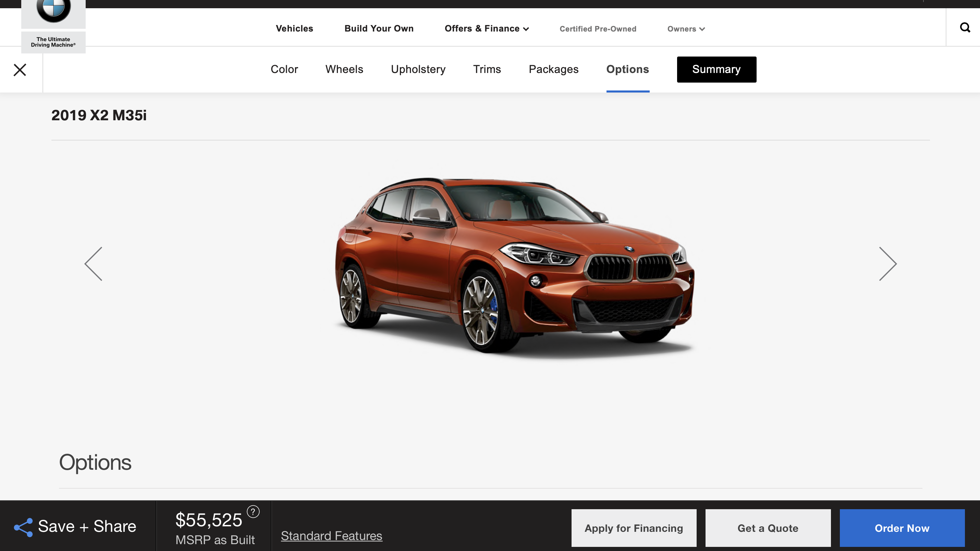Close the configurator with the X icon
This screenshot has width=980, height=551.
pos(20,70)
